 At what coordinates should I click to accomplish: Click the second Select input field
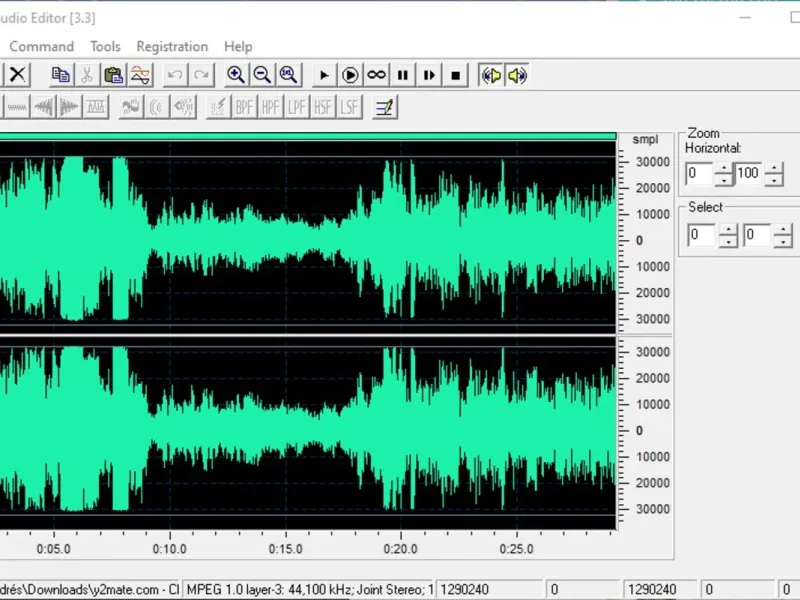tap(756, 236)
